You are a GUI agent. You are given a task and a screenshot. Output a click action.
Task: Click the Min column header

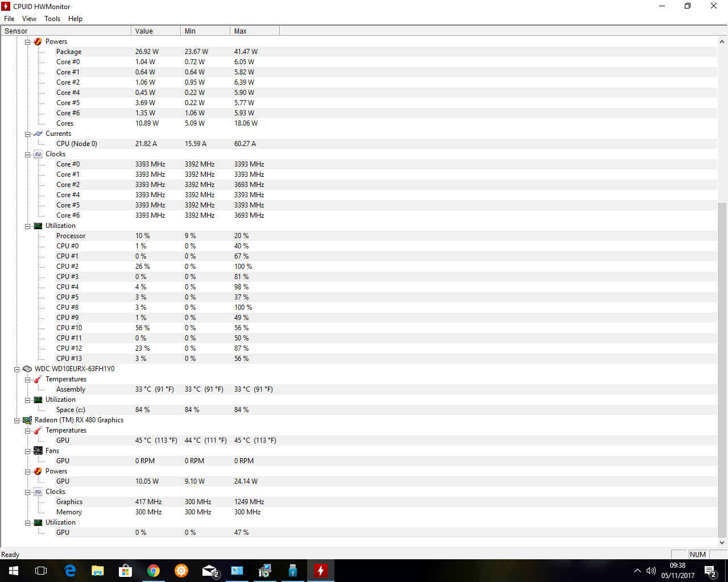pos(205,31)
